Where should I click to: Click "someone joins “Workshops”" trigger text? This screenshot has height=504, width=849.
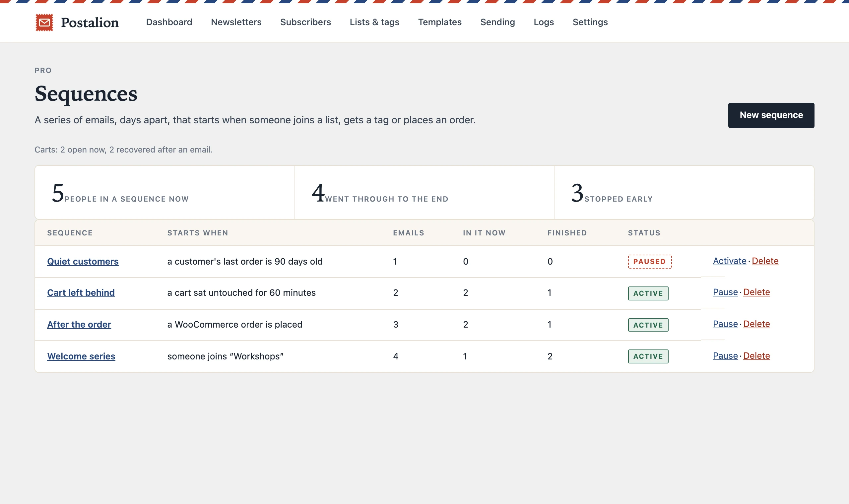pos(225,356)
